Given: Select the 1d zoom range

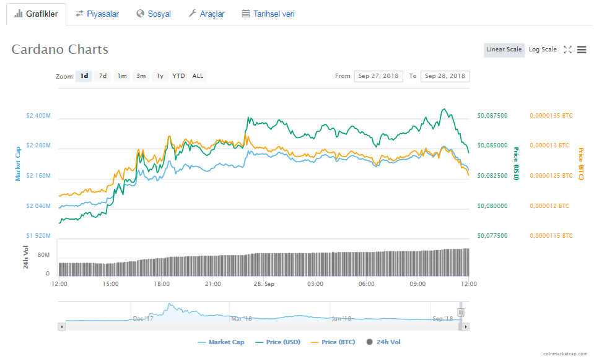Looking at the screenshot, I should [84, 76].
